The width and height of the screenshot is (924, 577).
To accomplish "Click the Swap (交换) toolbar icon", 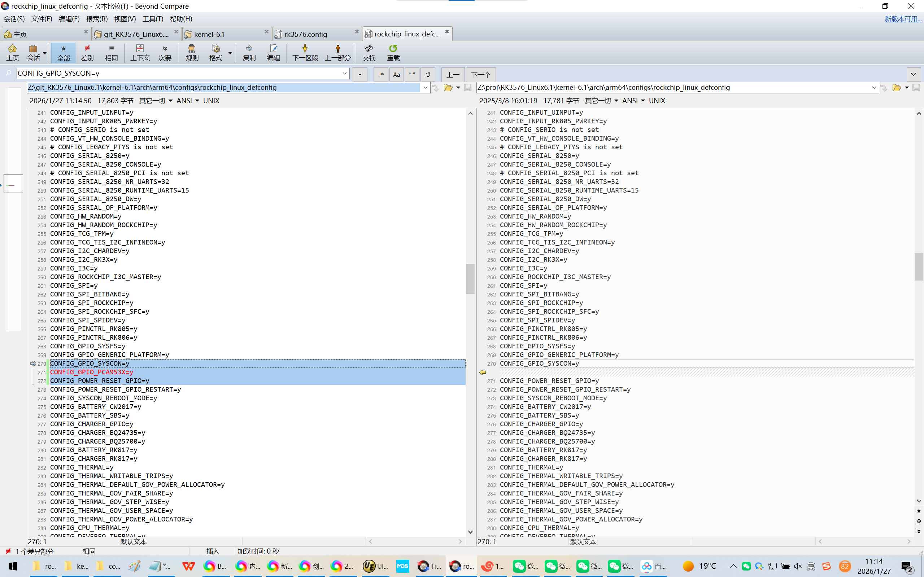I will [369, 52].
